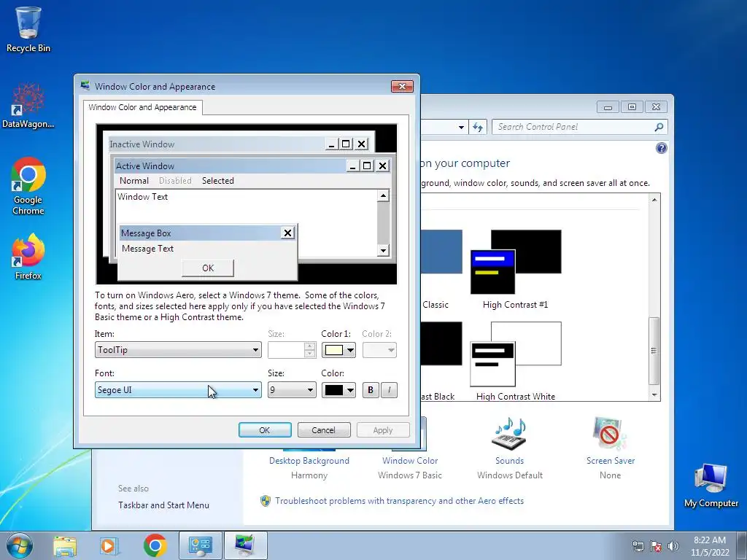The image size is (747, 560).
Task: Launch Chrome from the taskbar
Action: 155,545
